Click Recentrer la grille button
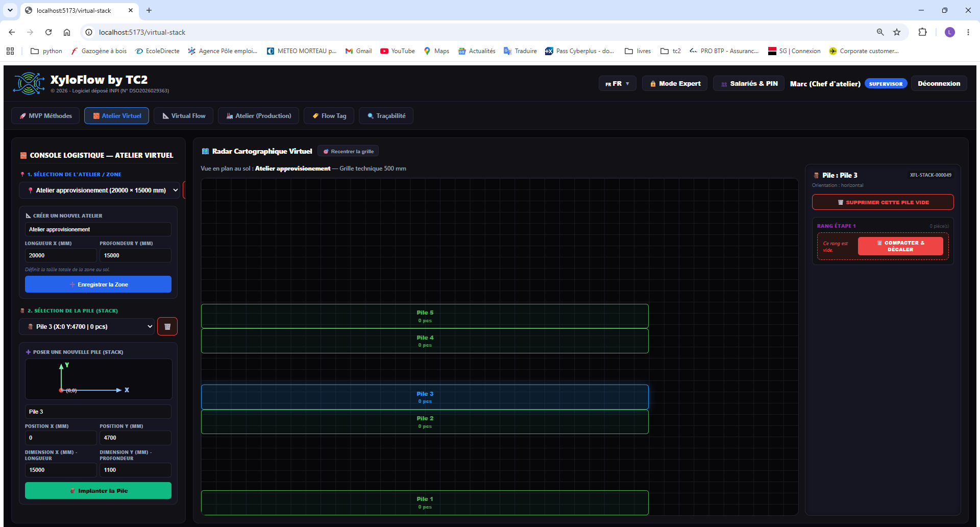The image size is (980, 527). click(349, 151)
